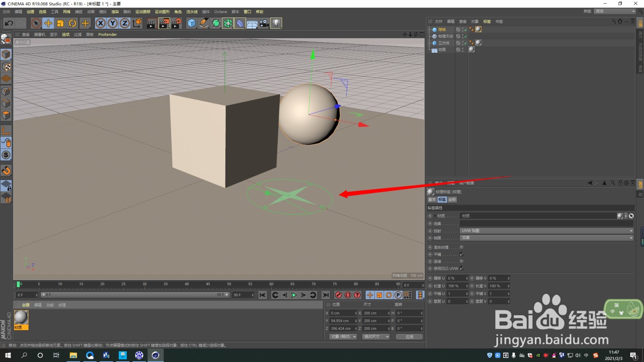Image resolution: width=644 pixels, height=362 pixels.
Task: Click the Play Forward button
Action: [294, 295]
